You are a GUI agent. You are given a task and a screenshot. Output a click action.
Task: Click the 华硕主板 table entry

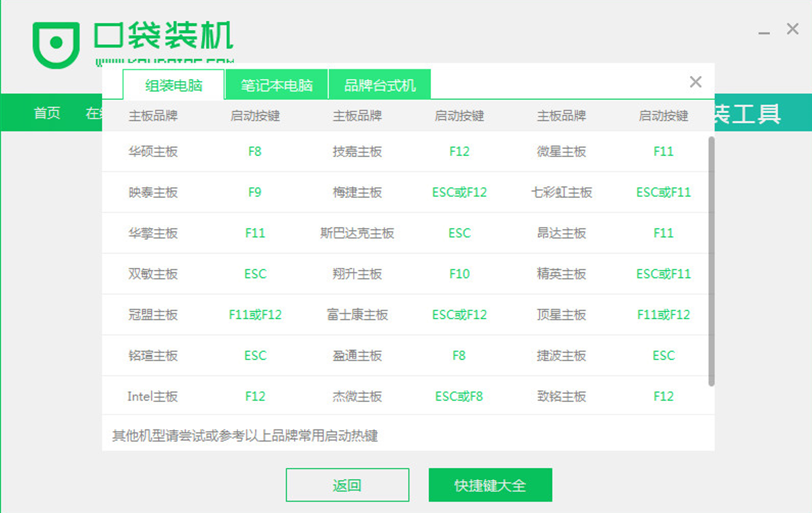tap(152, 151)
